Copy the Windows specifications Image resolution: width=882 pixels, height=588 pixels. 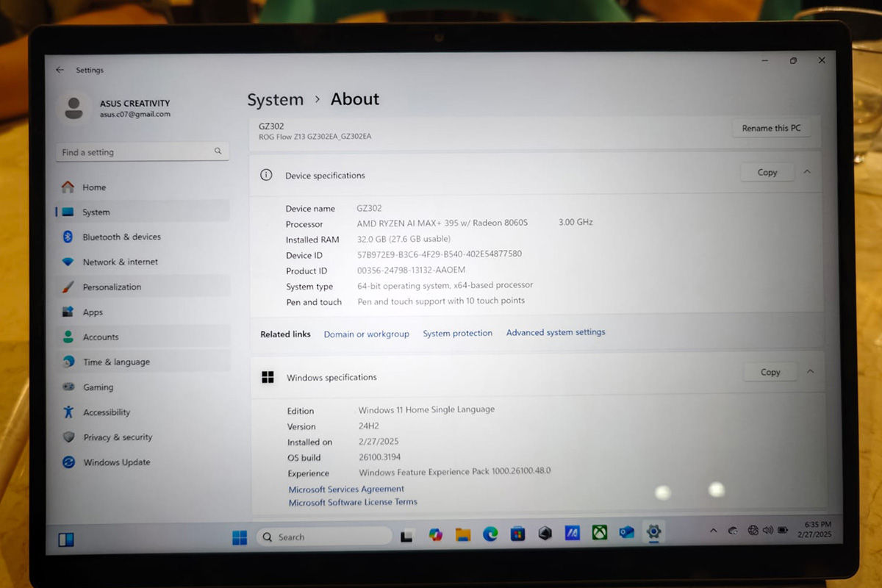point(770,372)
